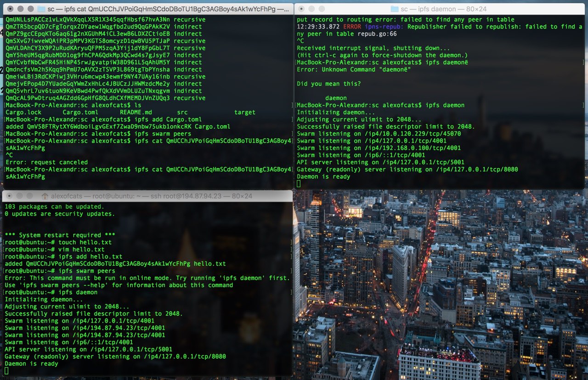Click the hash line starting with QmZTR5bcpQD7
The height and width of the screenshot is (380, 588).
(103, 27)
